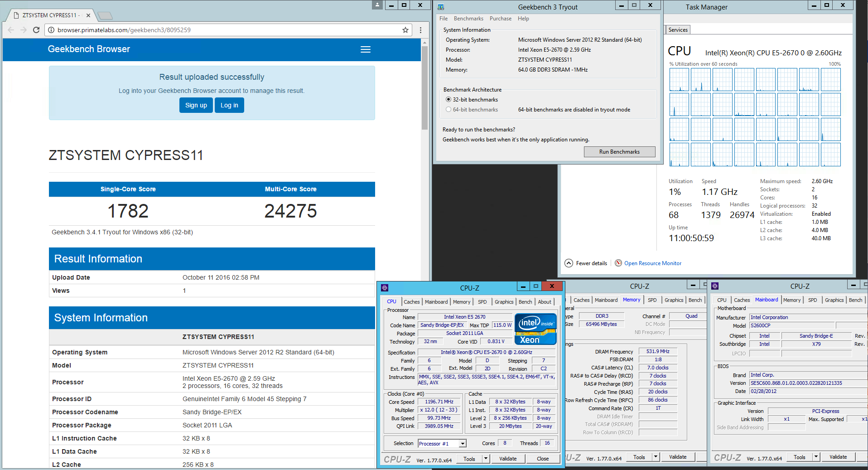Switch to Graphics tab in front CPU-Z
Viewport: 868px width, 470px height.
[x=504, y=302]
